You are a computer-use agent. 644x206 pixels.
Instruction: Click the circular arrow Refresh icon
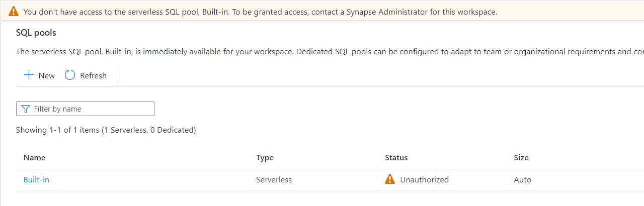70,75
